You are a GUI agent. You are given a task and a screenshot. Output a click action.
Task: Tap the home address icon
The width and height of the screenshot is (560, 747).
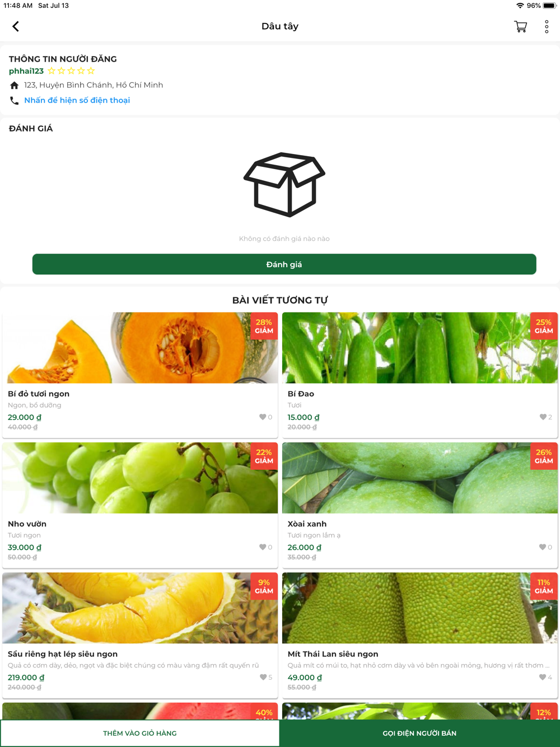pyautogui.click(x=15, y=85)
